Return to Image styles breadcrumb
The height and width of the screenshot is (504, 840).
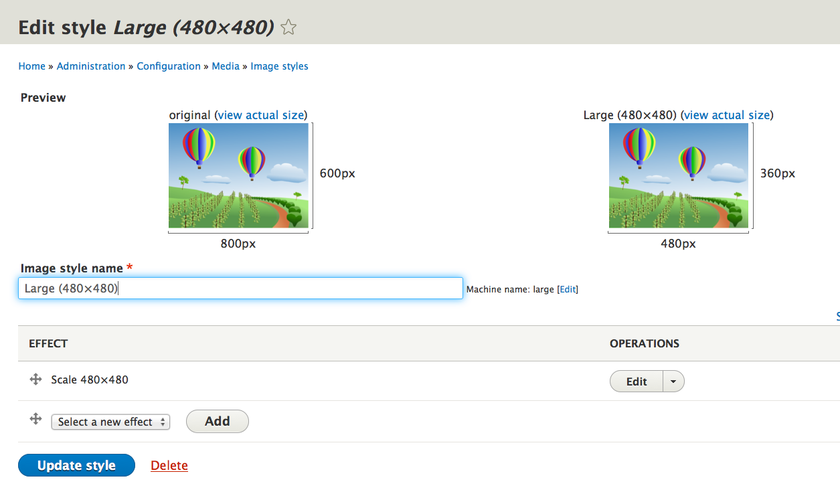(x=280, y=66)
